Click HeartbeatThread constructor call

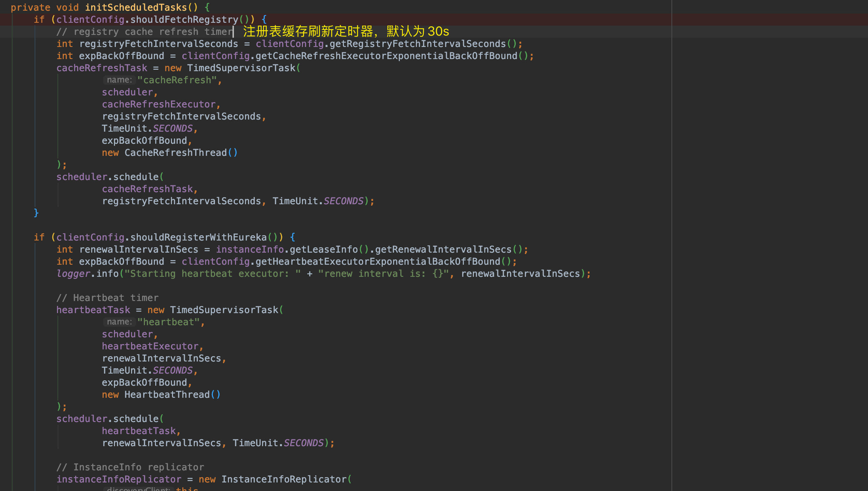(x=167, y=395)
